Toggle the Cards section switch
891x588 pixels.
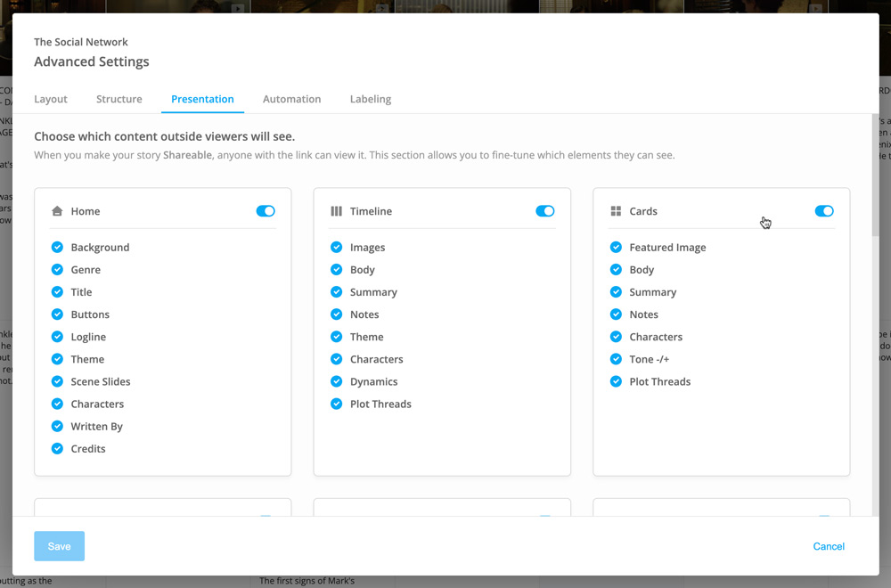824,211
